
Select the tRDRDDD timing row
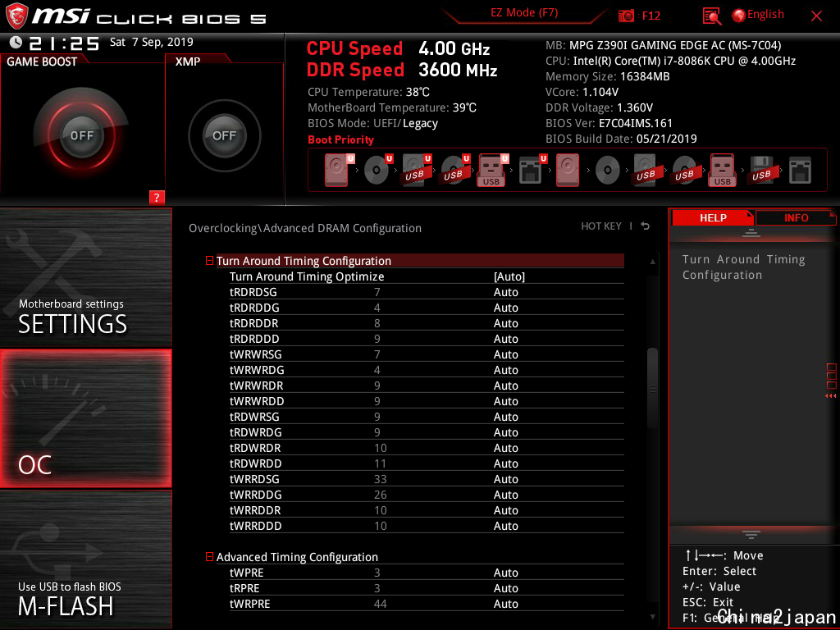coord(427,339)
